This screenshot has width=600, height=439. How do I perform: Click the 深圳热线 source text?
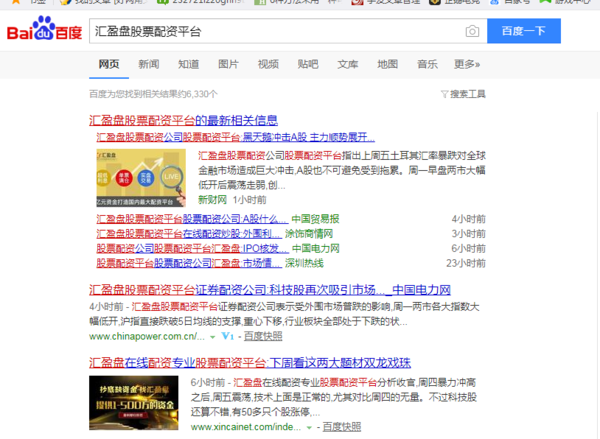coord(304,263)
